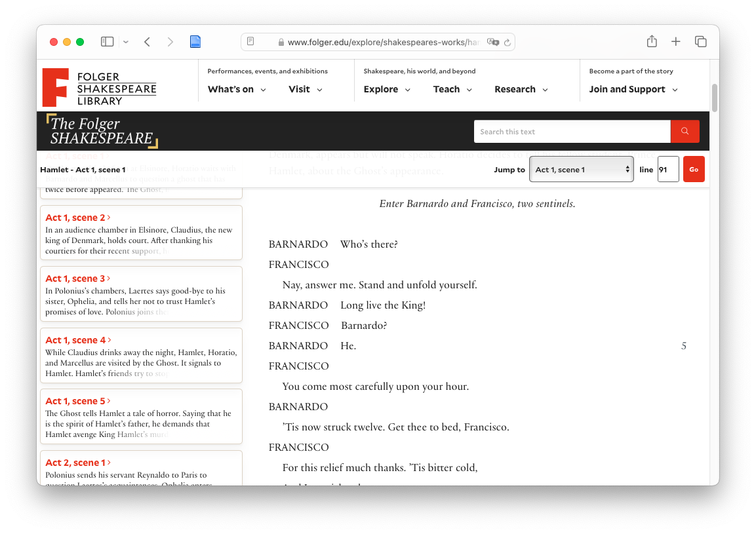The height and width of the screenshot is (534, 756).
Task: Open Act 2, scene 1 link
Action: (78, 463)
